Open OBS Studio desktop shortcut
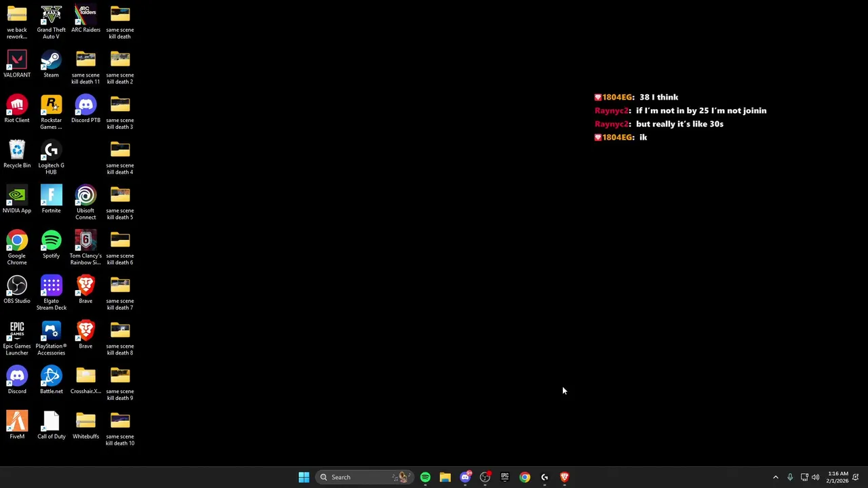868x488 pixels. coord(17,290)
